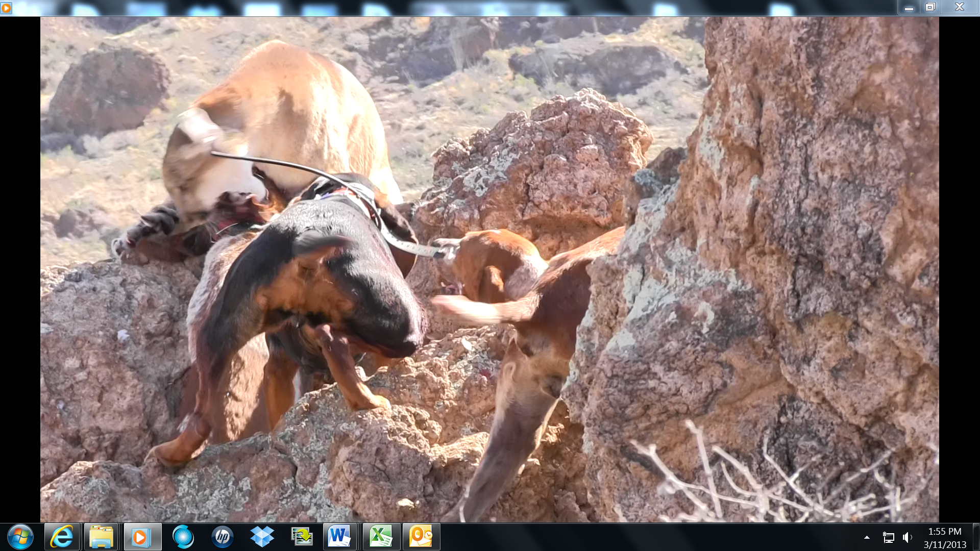Open the network connection tray icon

tap(888, 537)
